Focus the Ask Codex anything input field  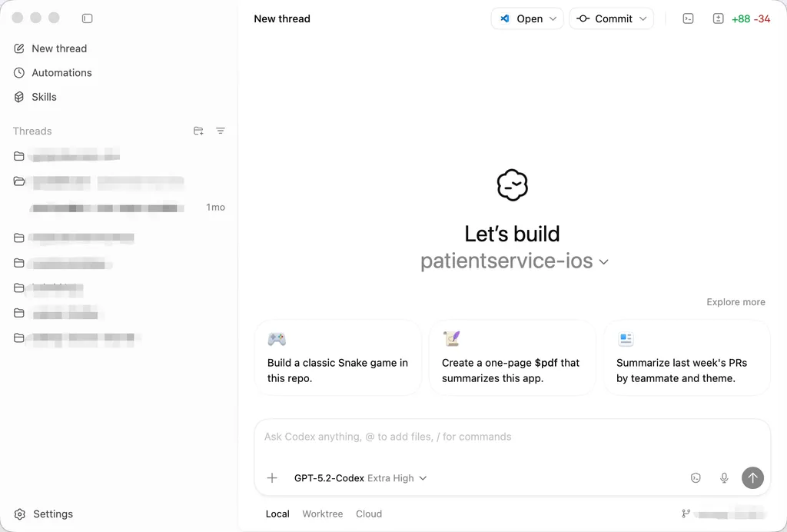pos(512,437)
